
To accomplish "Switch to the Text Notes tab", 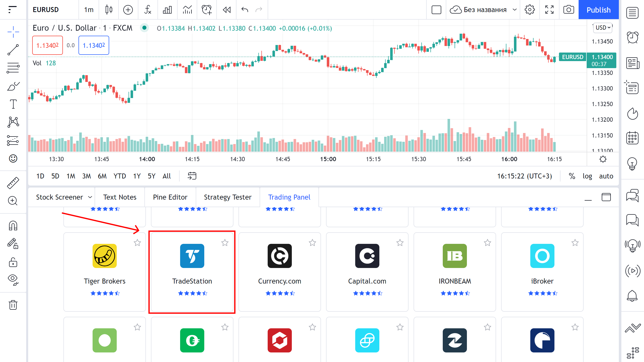I will pos(120,197).
